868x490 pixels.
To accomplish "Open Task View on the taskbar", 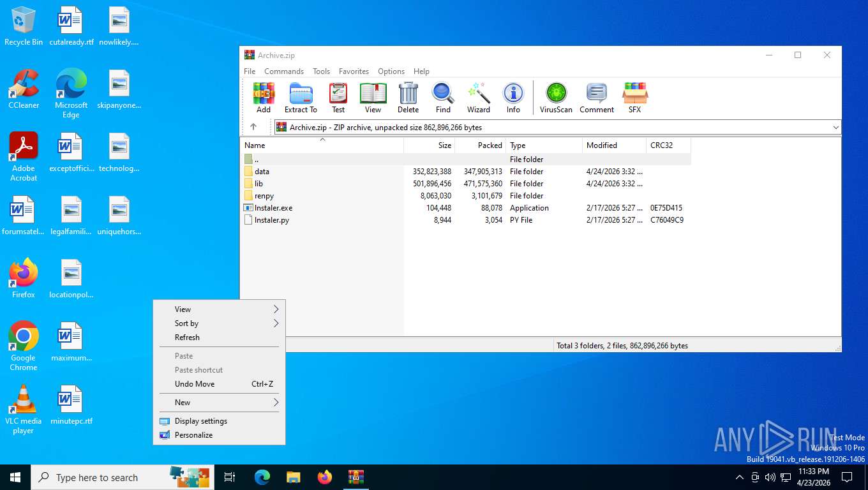I will [230, 477].
